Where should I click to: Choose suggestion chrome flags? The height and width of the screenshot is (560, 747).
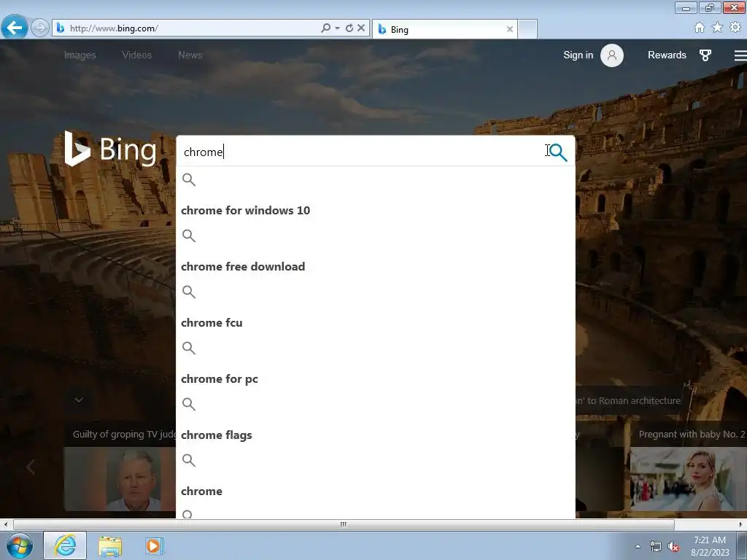coord(216,435)
